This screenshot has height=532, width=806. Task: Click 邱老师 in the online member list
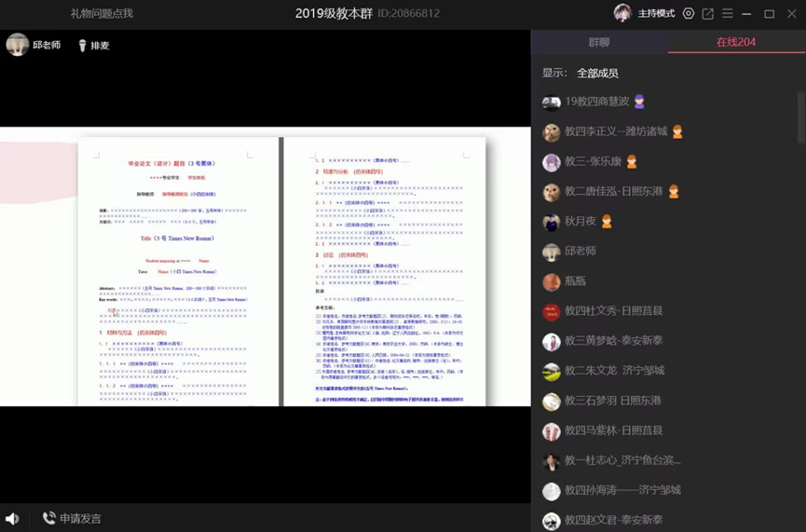[x=580, y=251]
